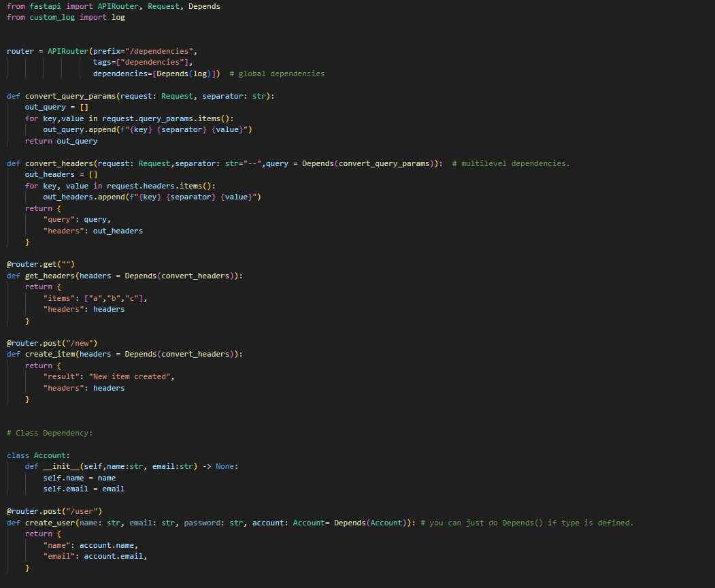The image size is (715, 588).
Task: Click "Depends(log)" in the router definition
Action: point(184,73)
